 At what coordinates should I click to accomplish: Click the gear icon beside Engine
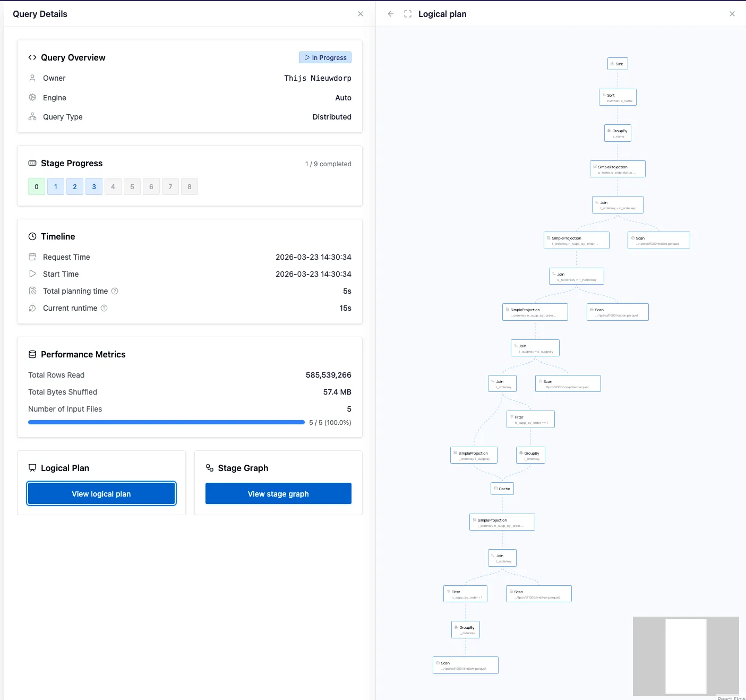point(32,98)
